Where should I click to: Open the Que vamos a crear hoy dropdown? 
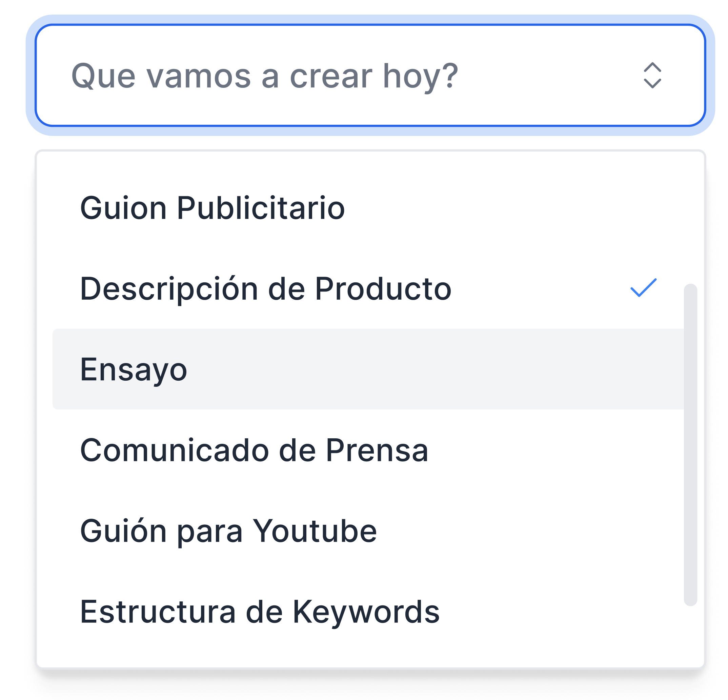(370, 76)
